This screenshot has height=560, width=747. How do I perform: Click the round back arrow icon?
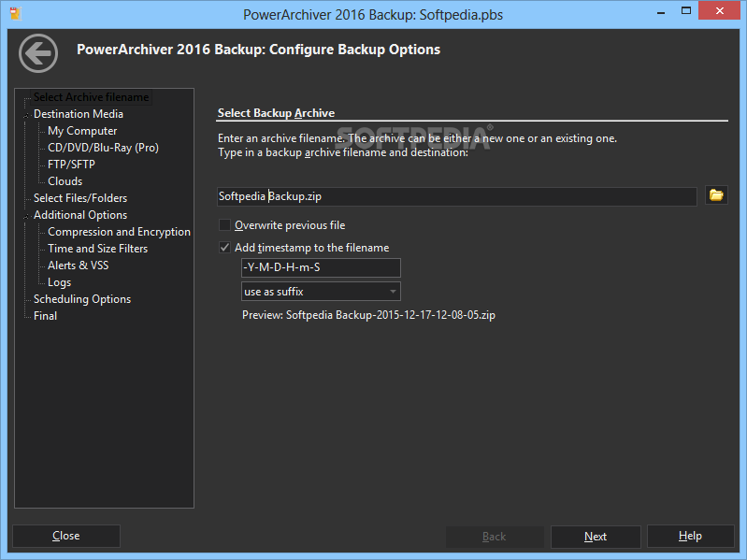pos(38,53)
